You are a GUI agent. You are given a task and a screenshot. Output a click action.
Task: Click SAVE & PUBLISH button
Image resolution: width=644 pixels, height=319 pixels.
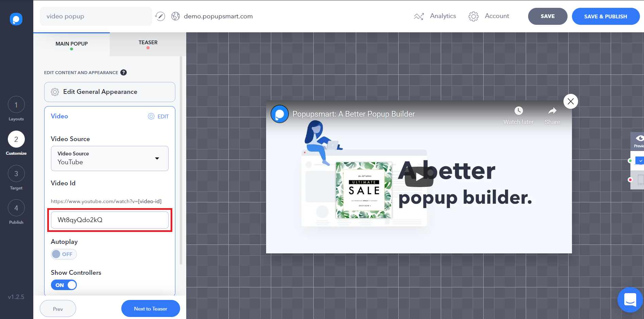[x=606, y=16]
